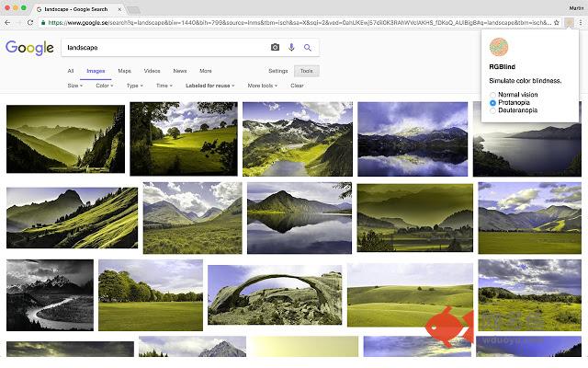Start voice search with microphone icon
588x368 pixels.
click(291, 47)
